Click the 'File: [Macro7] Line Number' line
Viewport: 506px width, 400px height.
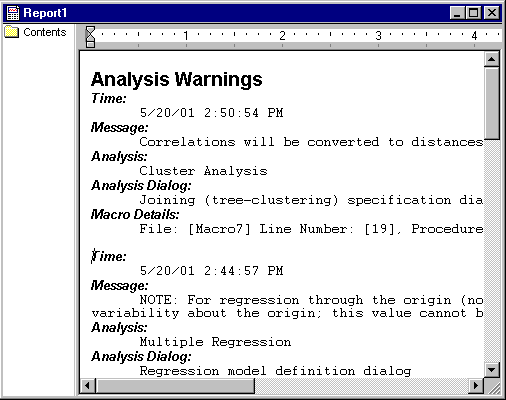[x=311, y=229]
